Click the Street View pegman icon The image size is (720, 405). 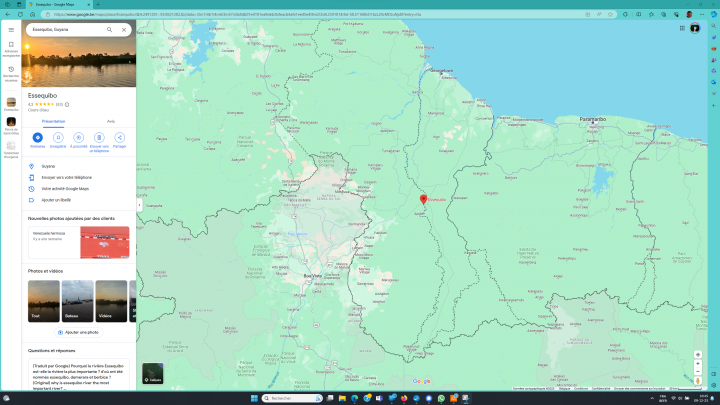click(698, 381)
